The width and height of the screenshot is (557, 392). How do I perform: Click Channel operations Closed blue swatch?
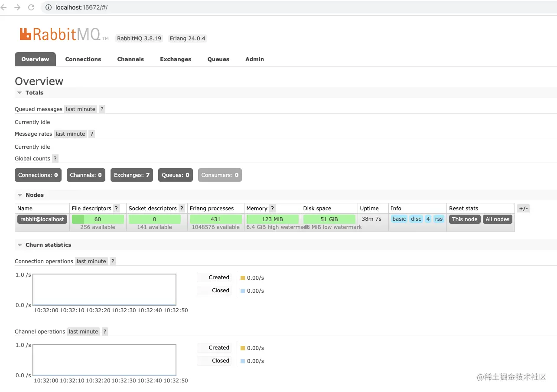243,361
